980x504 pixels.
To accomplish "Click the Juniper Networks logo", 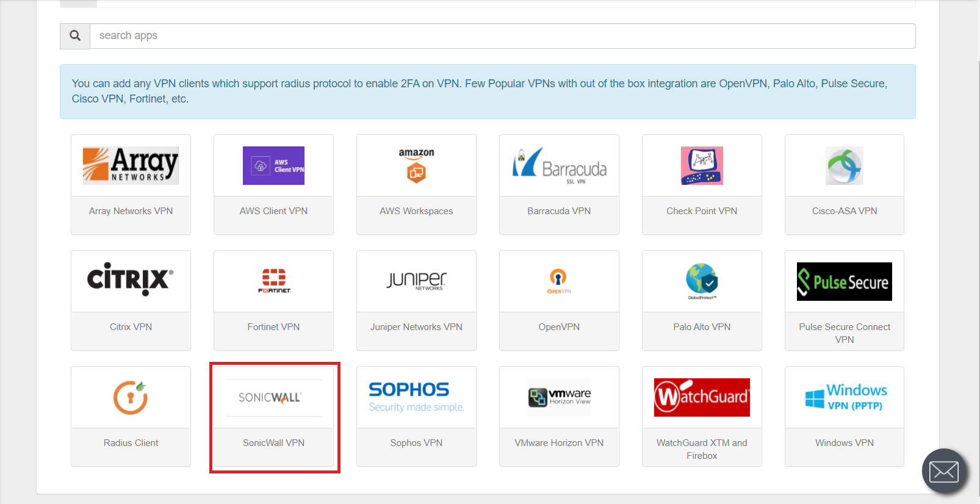I will [x=416, y=281].
